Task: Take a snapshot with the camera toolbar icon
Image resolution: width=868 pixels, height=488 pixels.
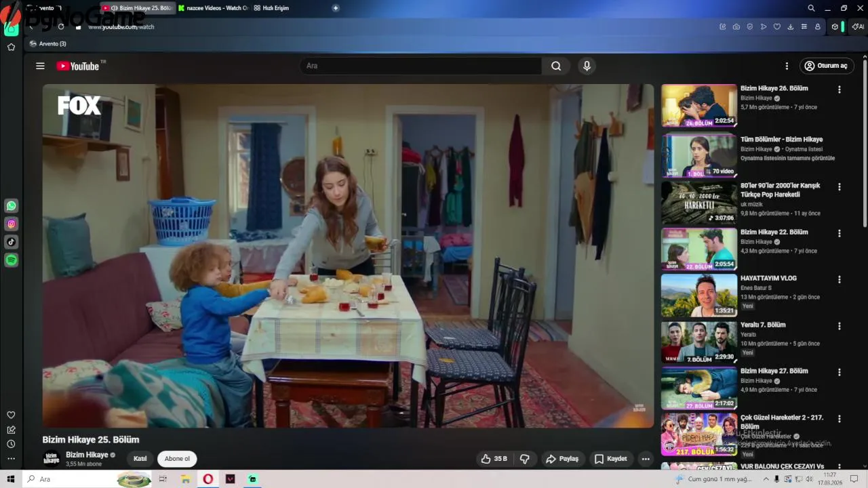Action: [736, 26]
